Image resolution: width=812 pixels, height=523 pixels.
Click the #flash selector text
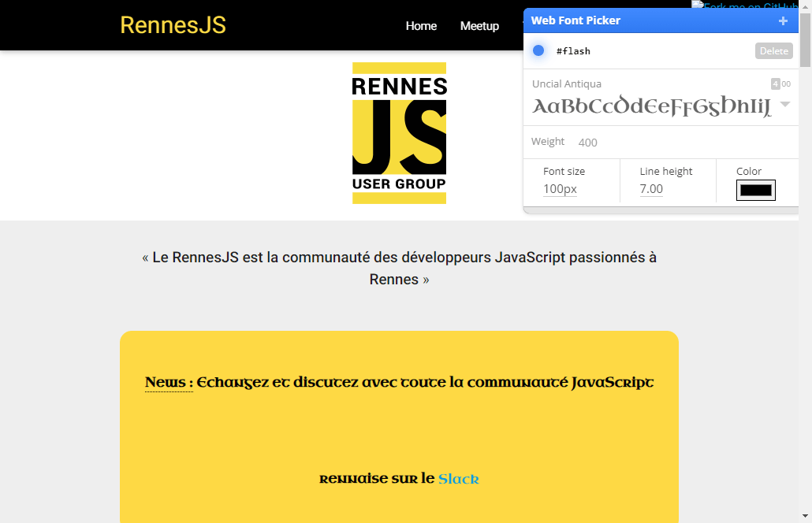(573, 51)
